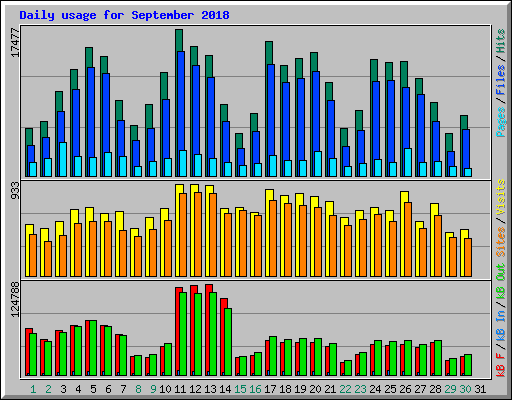Click the orange sites bar for day 12
The height and width of the screenshot is (400, 512).
pos(198,234)
